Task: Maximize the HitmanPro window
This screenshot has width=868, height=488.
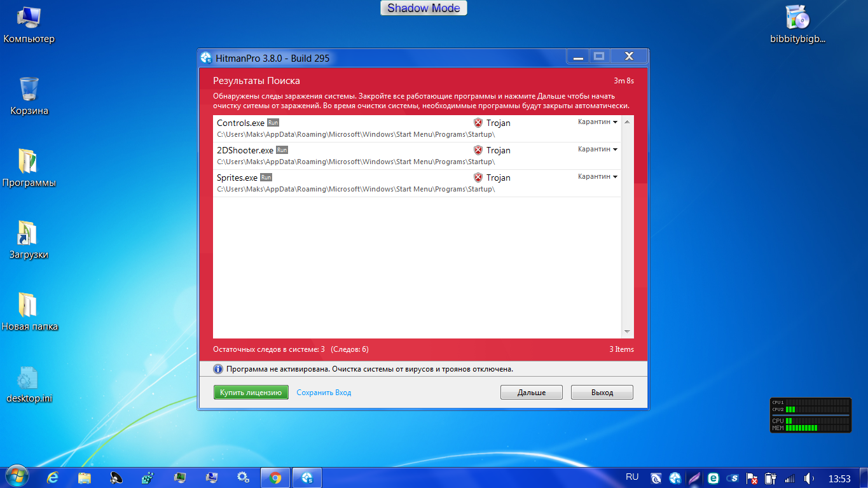Action: point(599,57)
